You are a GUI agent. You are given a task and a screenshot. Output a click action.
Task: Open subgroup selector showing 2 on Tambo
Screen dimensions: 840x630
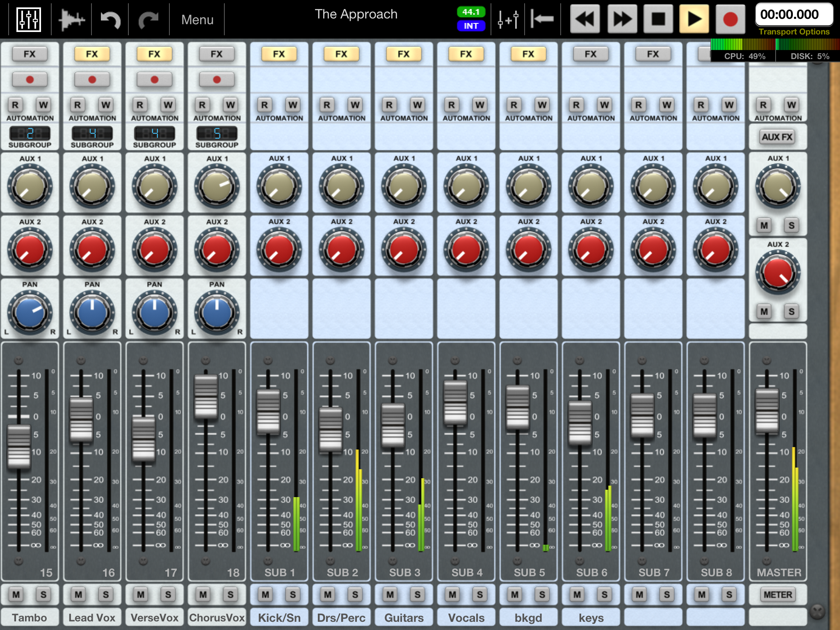click(x=30, y=133)
